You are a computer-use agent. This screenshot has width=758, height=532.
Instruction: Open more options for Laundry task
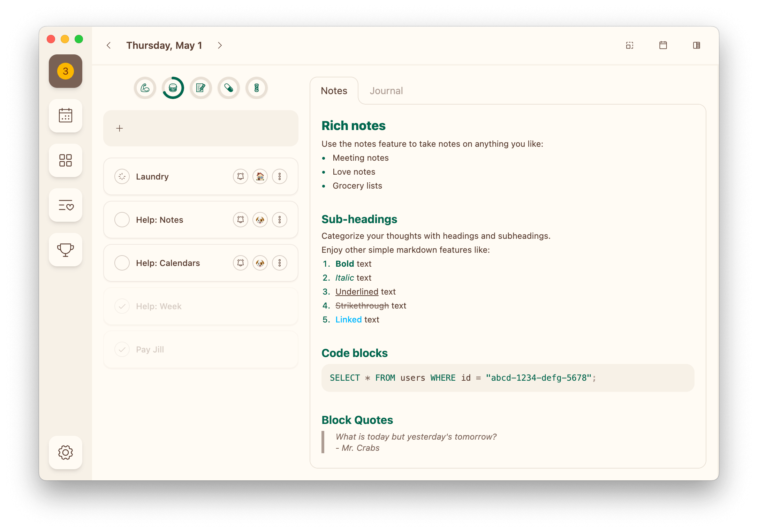tap(280, 176)
